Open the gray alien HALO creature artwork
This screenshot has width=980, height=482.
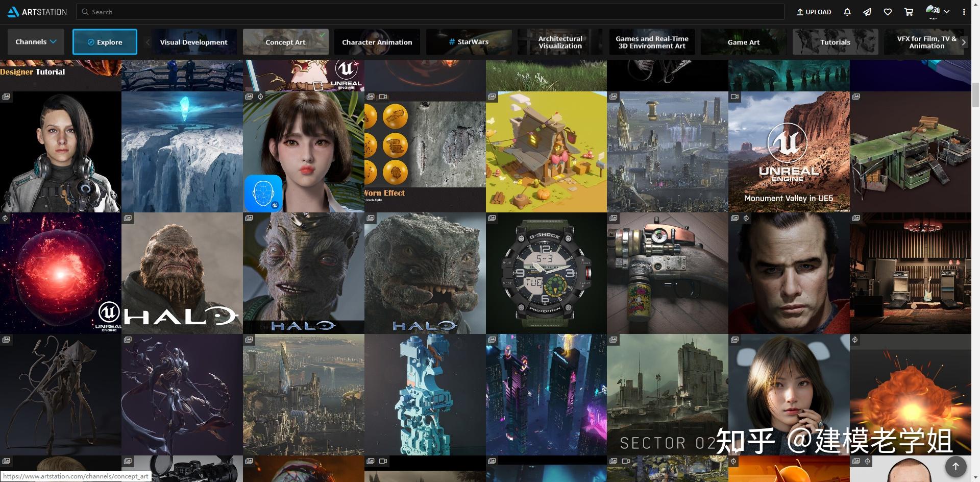click(303, 273)
